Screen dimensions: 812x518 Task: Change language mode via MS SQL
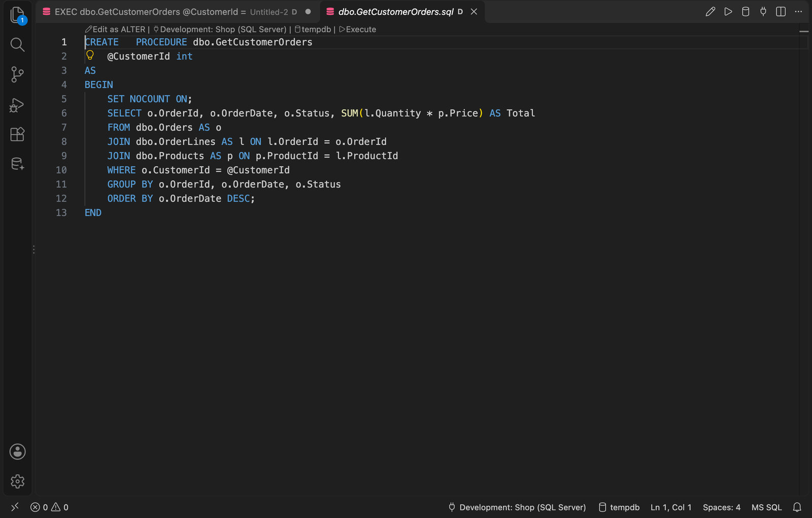(766, 507)
